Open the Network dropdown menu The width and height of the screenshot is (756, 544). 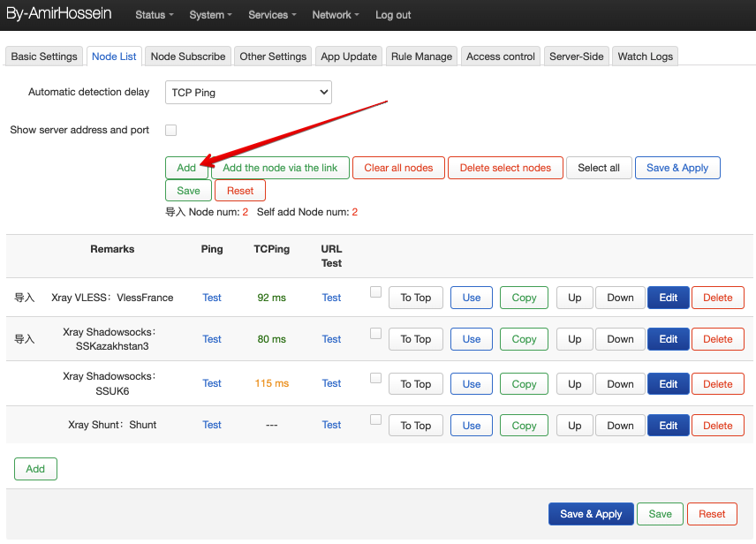336,15
